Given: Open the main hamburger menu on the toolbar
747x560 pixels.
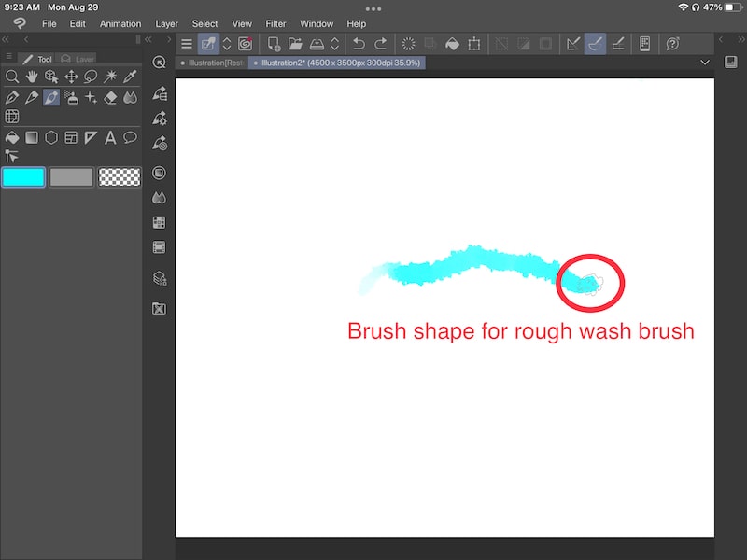Looking at the screenshot, I should (x=186, y=43).
